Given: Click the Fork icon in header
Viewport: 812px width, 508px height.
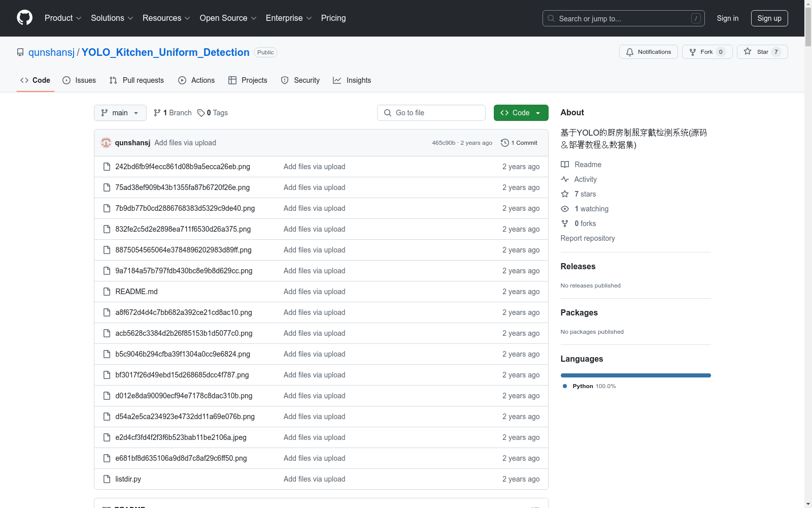Looking at the screenshot, I should tap(693, 52).
